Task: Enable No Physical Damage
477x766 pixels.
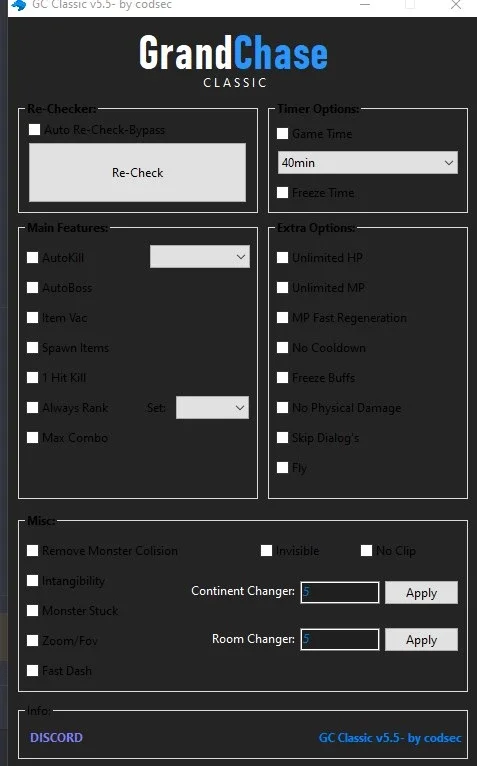Action: tap(282, 407)
